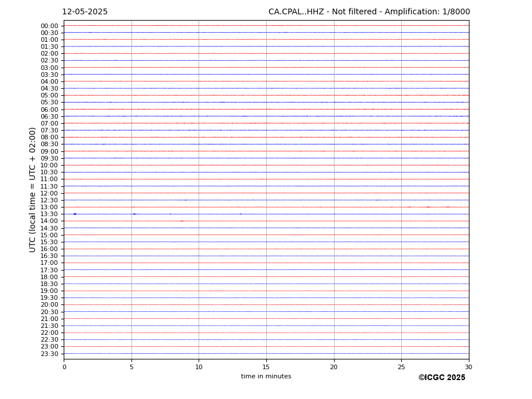Select the 19:00 time row label

point(49,291)
